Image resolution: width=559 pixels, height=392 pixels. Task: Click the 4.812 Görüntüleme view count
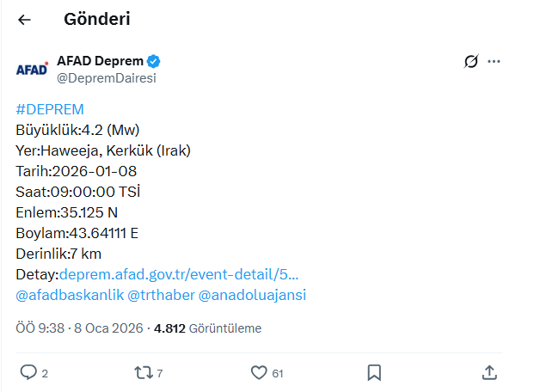click(x=207, y=328)
